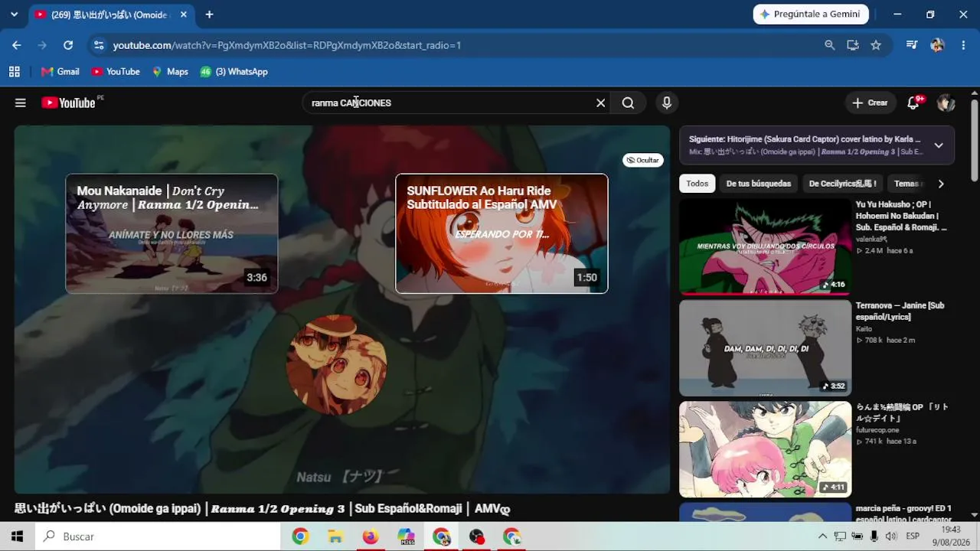Play the Mou Nakanaide suggested video card

[x=171, y=233]
